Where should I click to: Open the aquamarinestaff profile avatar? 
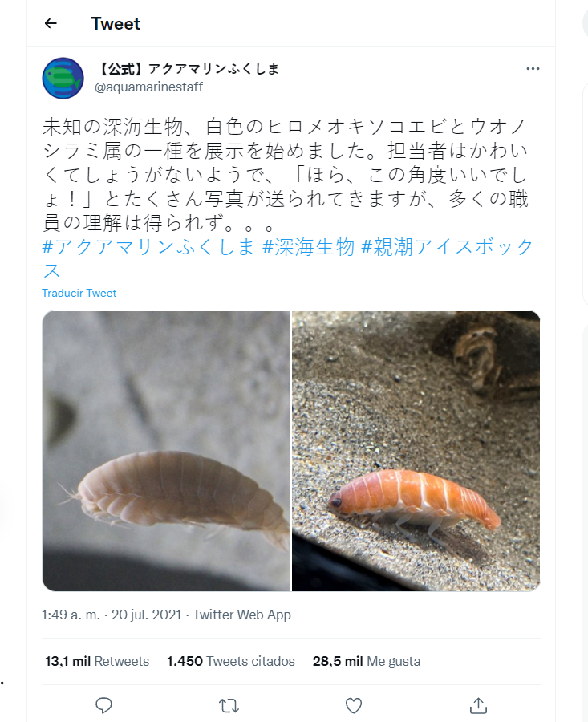(x=63, y=78)
